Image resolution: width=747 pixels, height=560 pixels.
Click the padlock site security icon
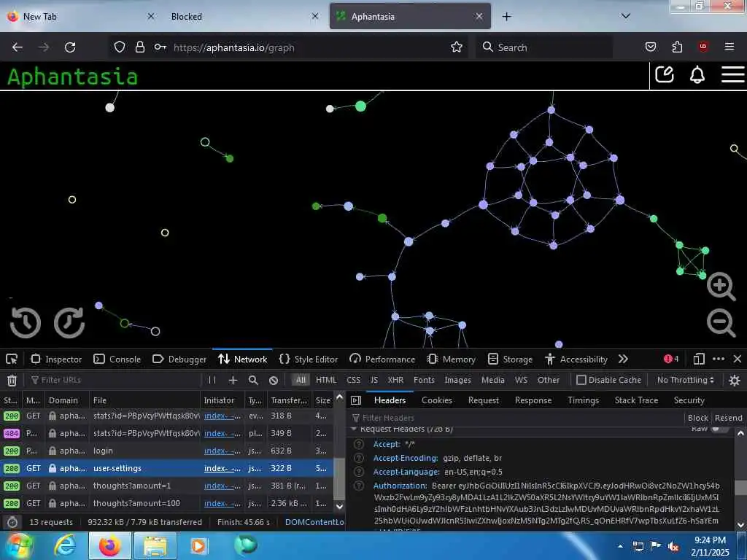[x=139, y=47]
